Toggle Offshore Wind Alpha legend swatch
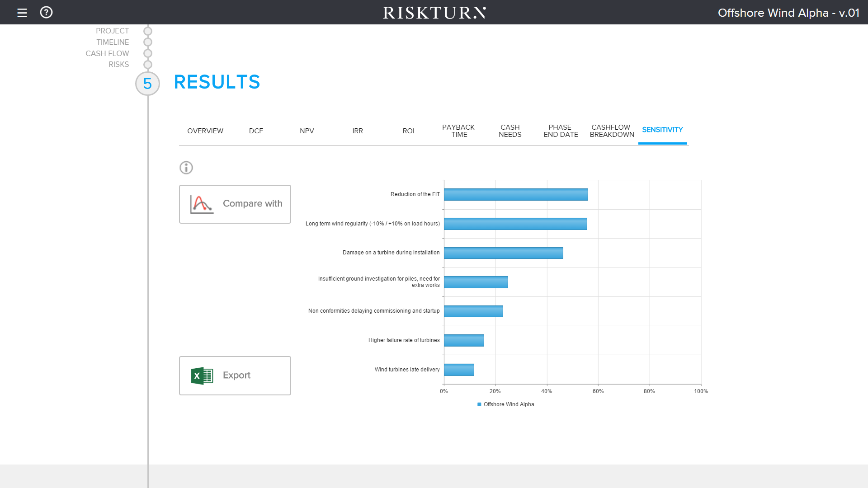The image size is (868, 488). pyautogui.click(x=479, y=404)
